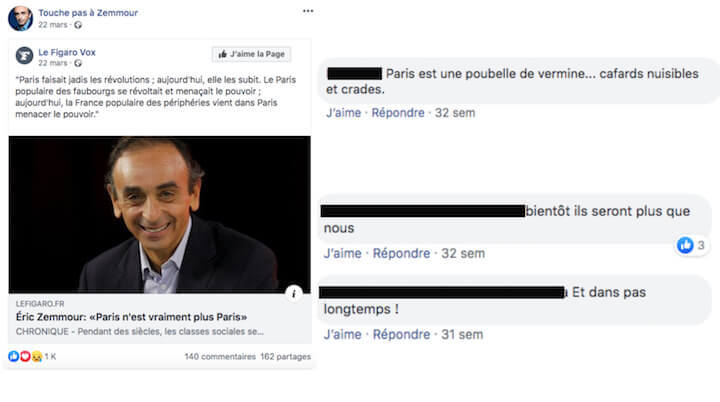Like the 'poubelle de vermine' comment
This screenshot has width=720, height=402.
342,113
